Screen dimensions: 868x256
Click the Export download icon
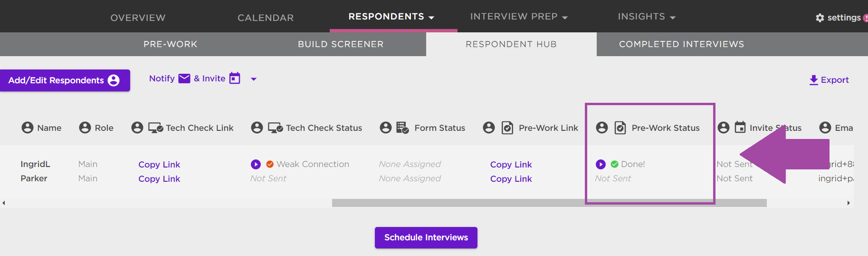[x=814, y=80]
